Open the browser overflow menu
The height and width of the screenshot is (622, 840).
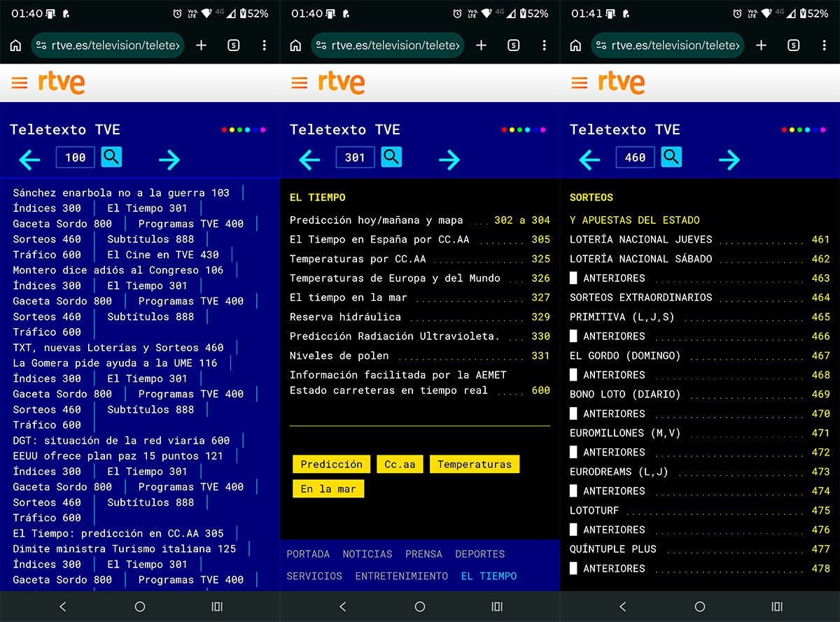[x=264, y=45]
